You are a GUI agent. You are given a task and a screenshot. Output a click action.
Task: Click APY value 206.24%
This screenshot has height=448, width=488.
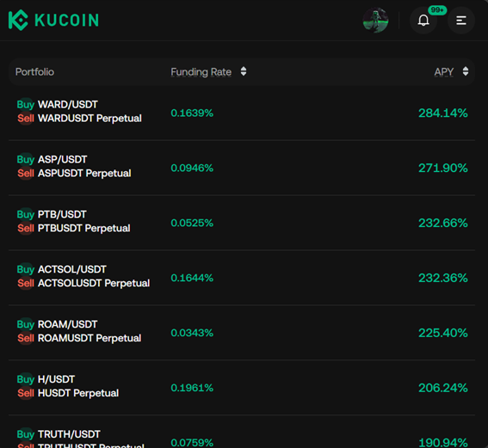[x=443, y=388]
